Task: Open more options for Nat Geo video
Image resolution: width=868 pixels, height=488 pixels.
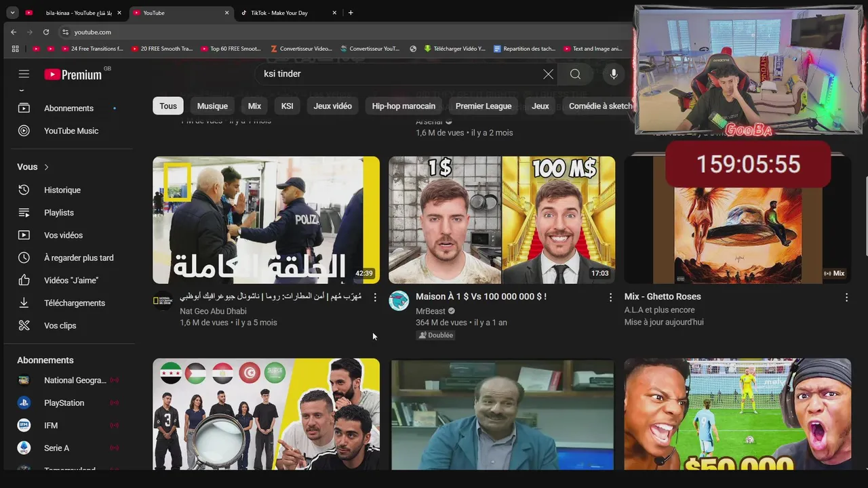Action: click(374, 298)
